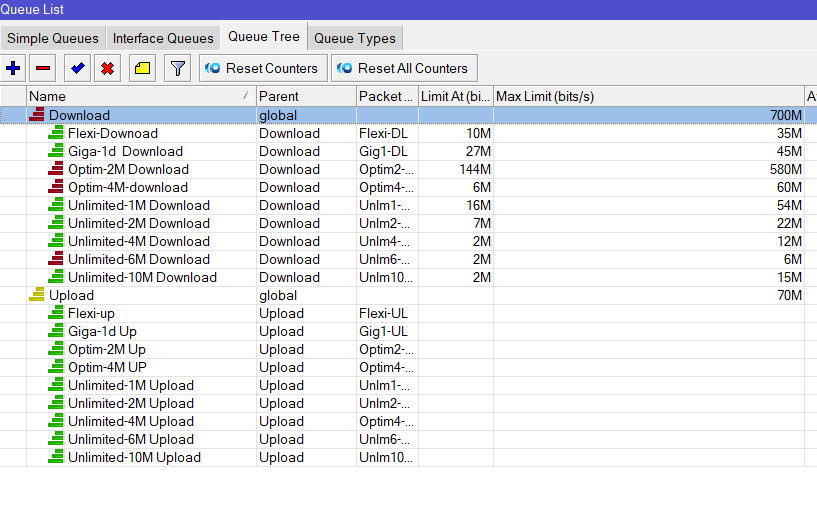This screenshot has width=817, height=531.
Task: Switch to Simple Queues tab
Action: pyautogui.click(x=53, y=38)
